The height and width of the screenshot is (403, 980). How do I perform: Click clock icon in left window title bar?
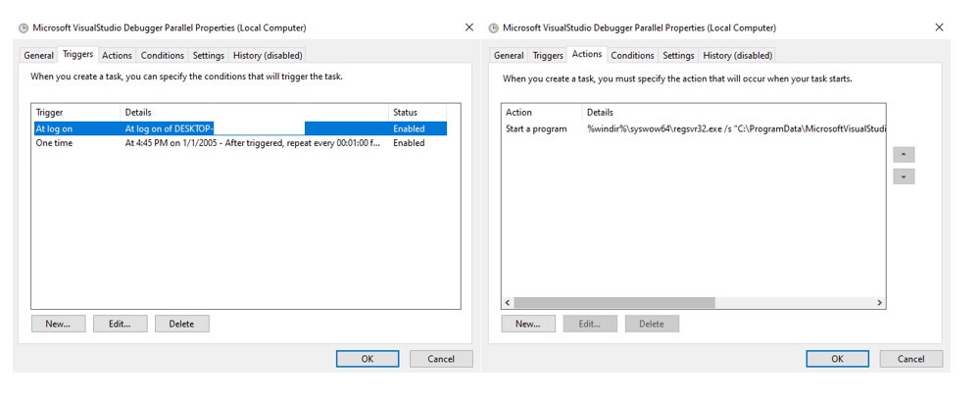pos(24,28)
